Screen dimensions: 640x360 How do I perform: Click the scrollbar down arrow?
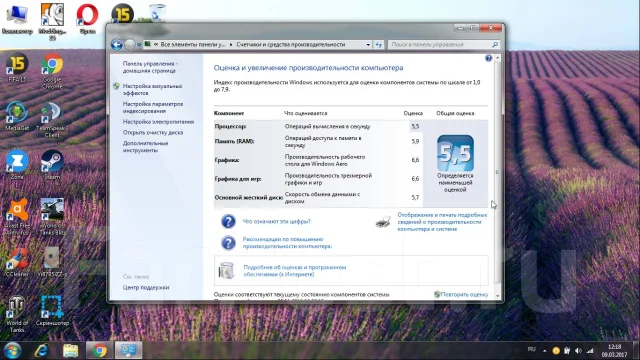[x=498, y=296]
